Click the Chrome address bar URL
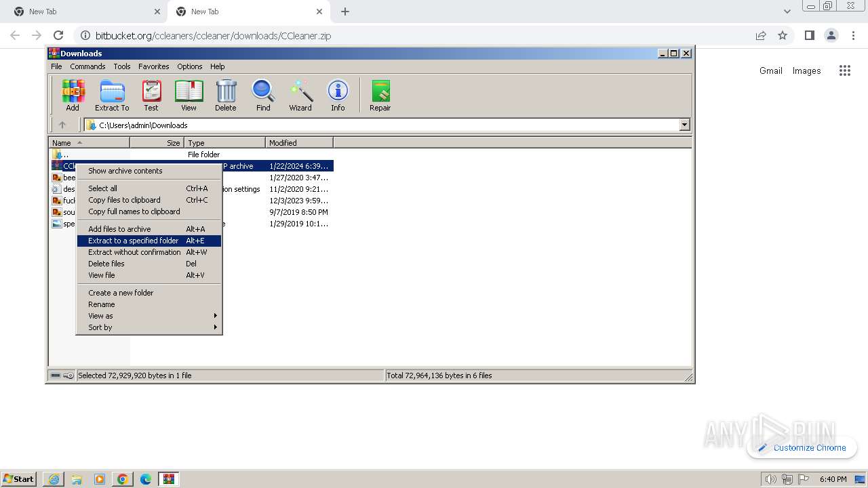This screenshot has width=868, height=488. coord(213,35)
